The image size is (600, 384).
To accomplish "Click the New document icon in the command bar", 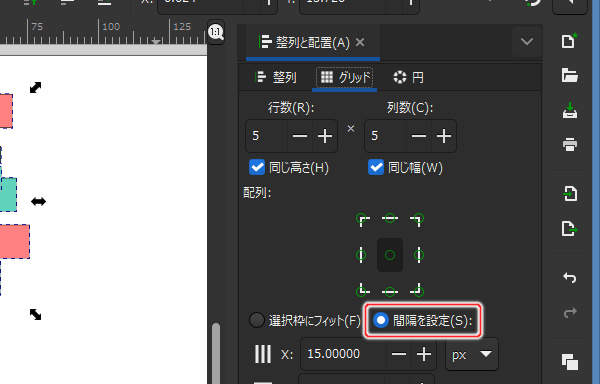I will 569,41.
